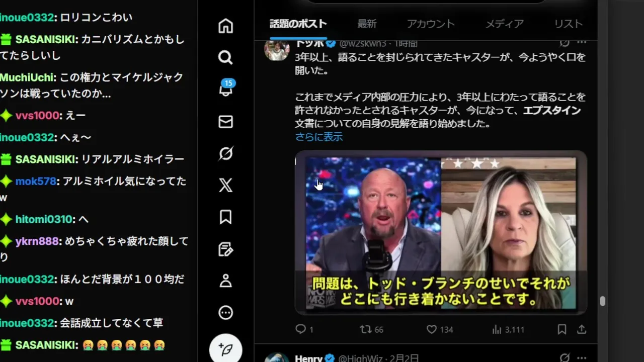
Task: Open Bookmarks icon in sidebar
Action: (225, 217)
